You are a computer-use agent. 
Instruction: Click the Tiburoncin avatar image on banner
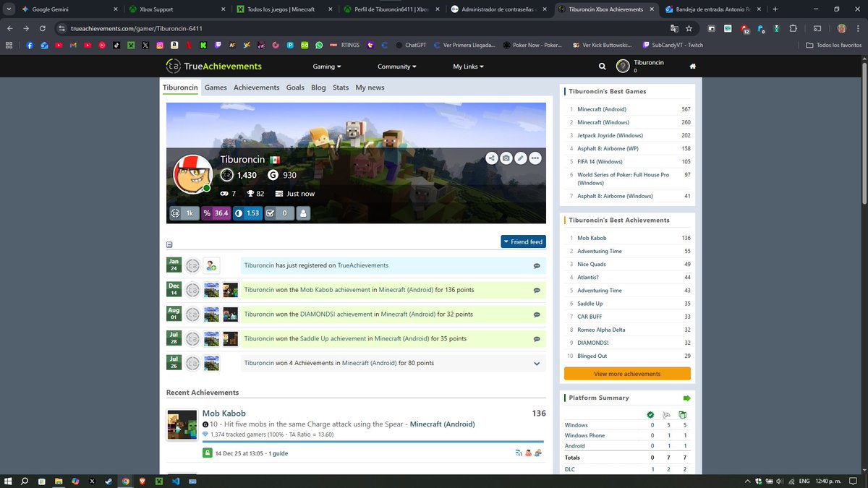(x=192, y=174)
